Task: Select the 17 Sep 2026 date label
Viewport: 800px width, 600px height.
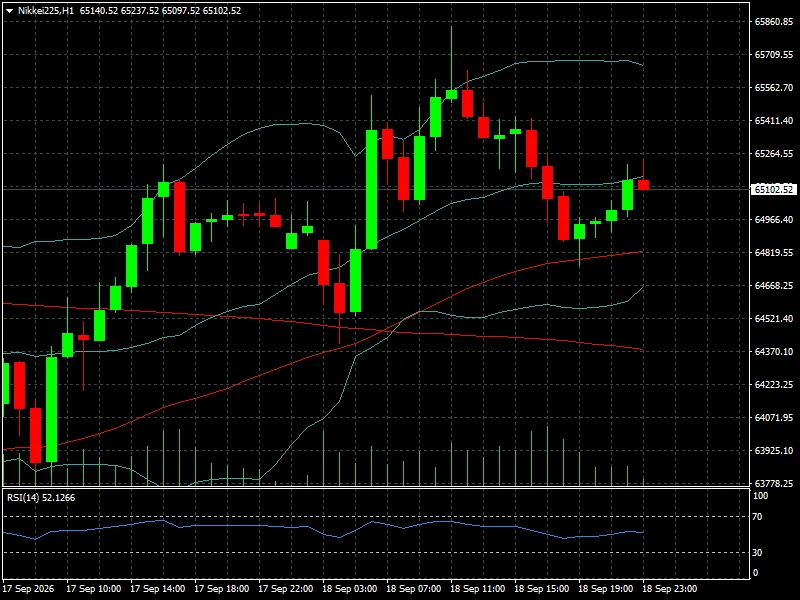Action: click(x=29, y=589)
